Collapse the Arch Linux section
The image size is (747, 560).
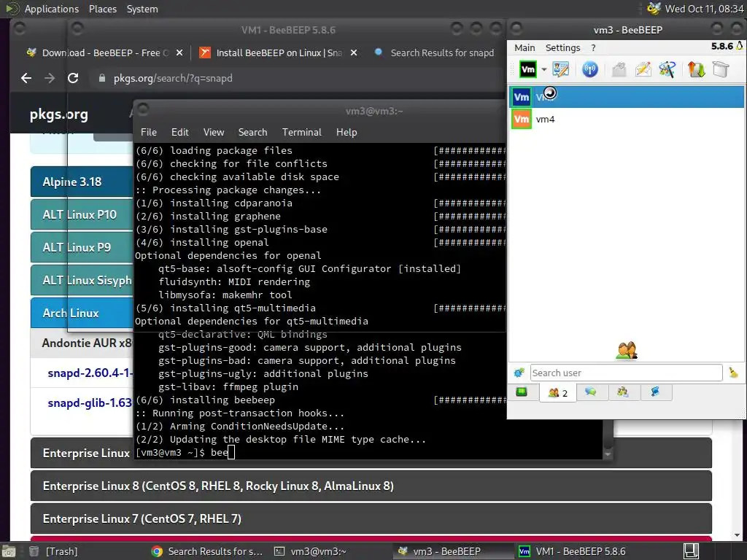tap(82, 313)
